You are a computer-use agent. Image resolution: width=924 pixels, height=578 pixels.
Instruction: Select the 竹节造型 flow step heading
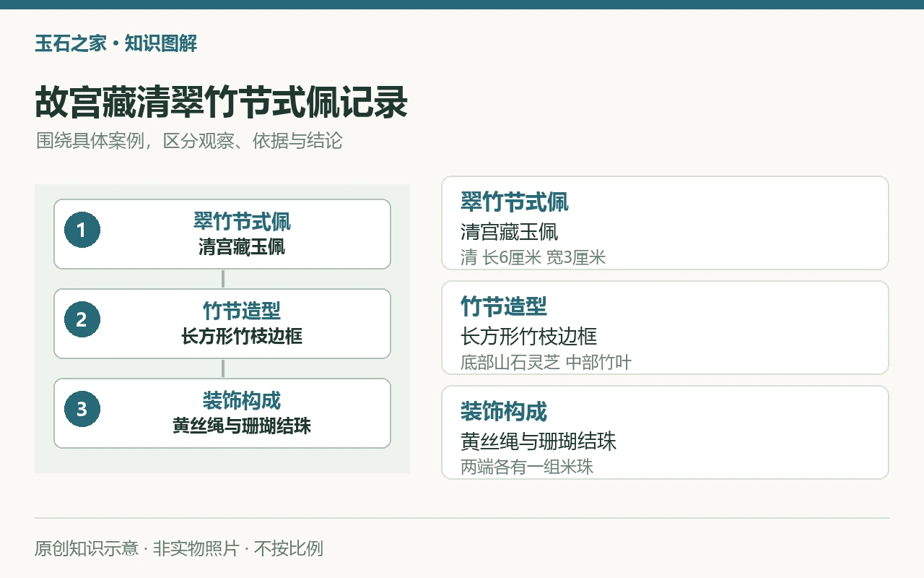[242, 311]
